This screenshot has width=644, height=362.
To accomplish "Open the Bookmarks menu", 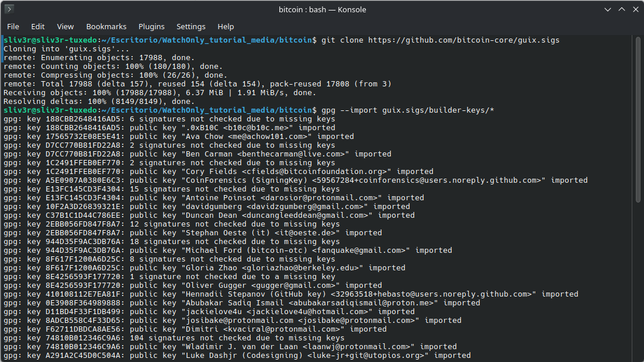I will (106, 27).
